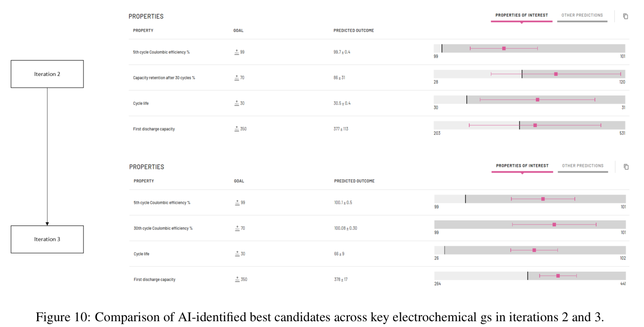Click the Property column header in lower table
644x327 pixels.
(144, 181)
